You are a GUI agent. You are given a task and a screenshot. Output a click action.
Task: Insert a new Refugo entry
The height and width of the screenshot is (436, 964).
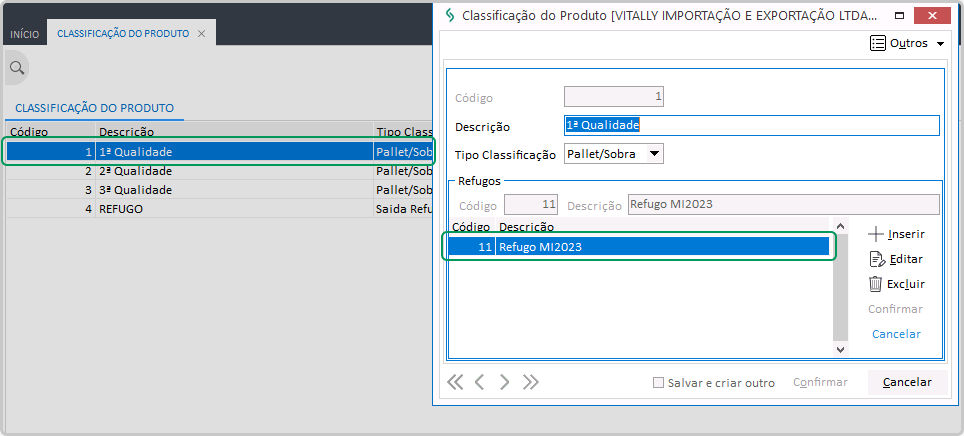click(896, 234)
